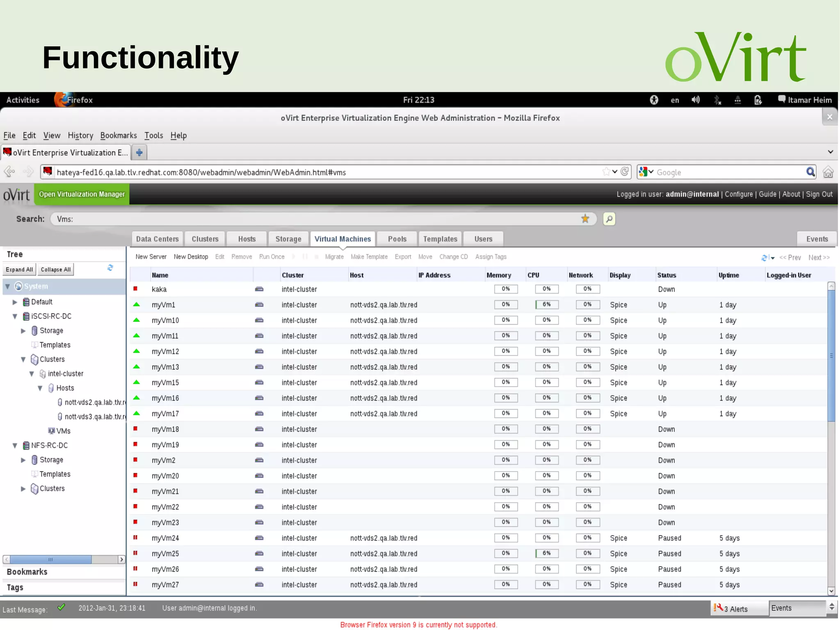Switch to the Hosts tab
Image resolution: width=840 pixels, height=630 pixels.
pyautogui.click(x=247, y=239)
